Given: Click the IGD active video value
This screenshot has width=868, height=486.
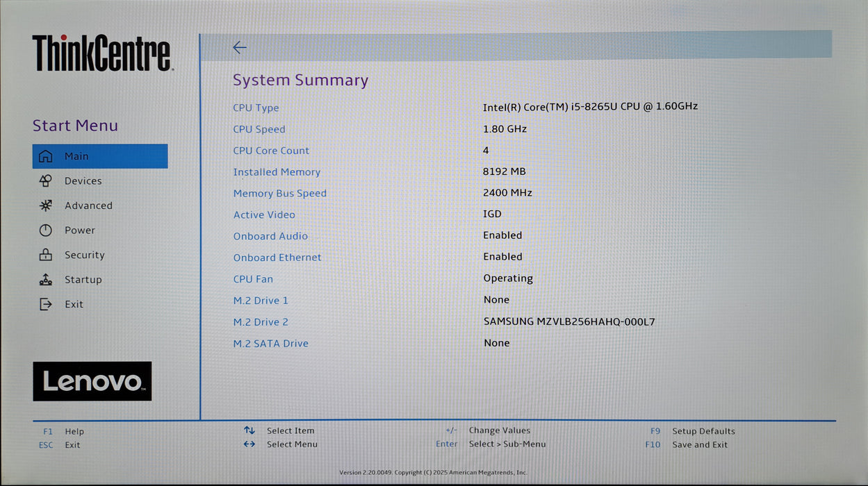Looking at the screenshot, I should [x=492, y=214].
